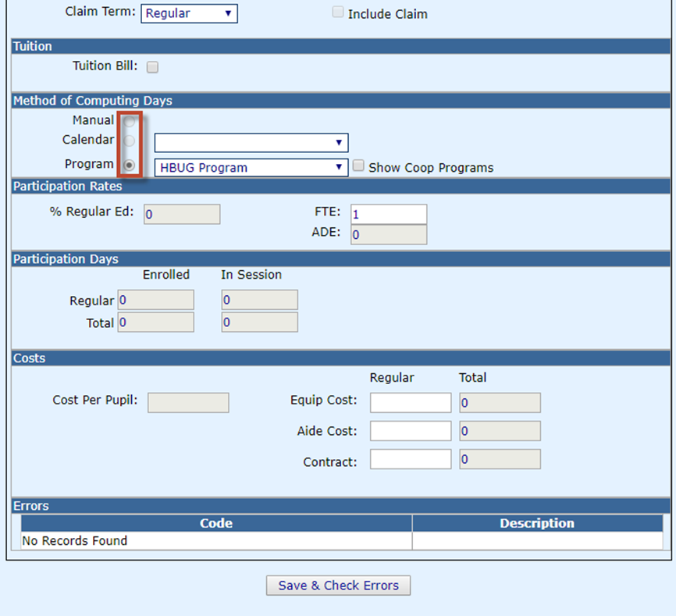Click the Regular Contract field
The height and width of the screenshot is (616, 676).
411,459
